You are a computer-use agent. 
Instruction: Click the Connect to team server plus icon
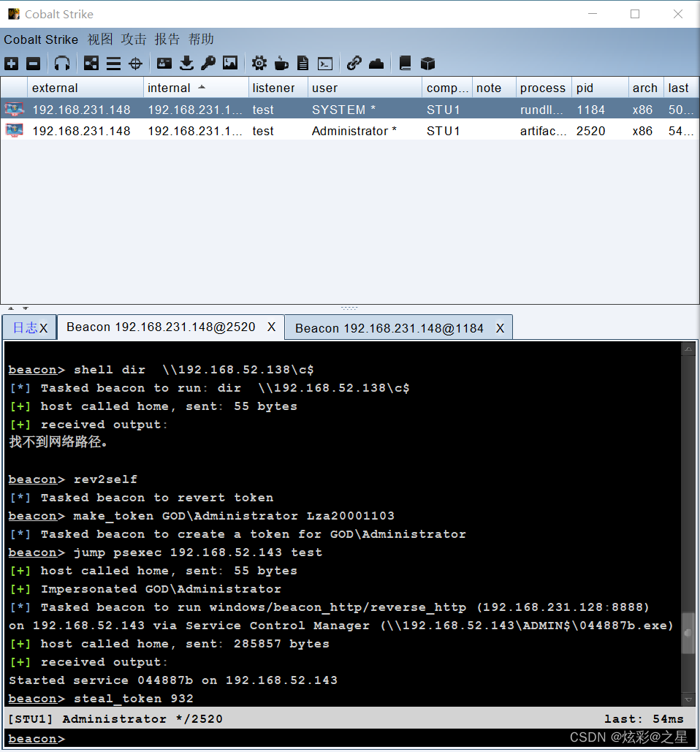[x=12, y=64]
